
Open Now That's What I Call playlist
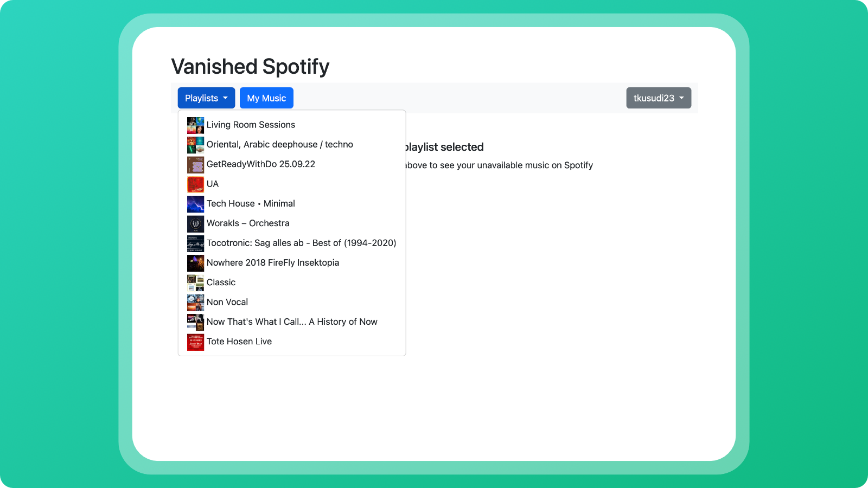[x=291, y=322]
